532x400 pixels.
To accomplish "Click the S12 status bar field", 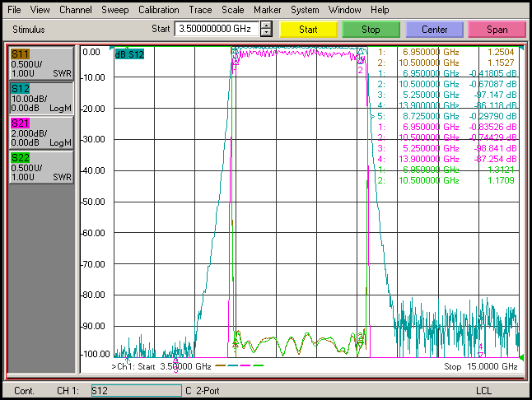I will (x=137, y=390).
